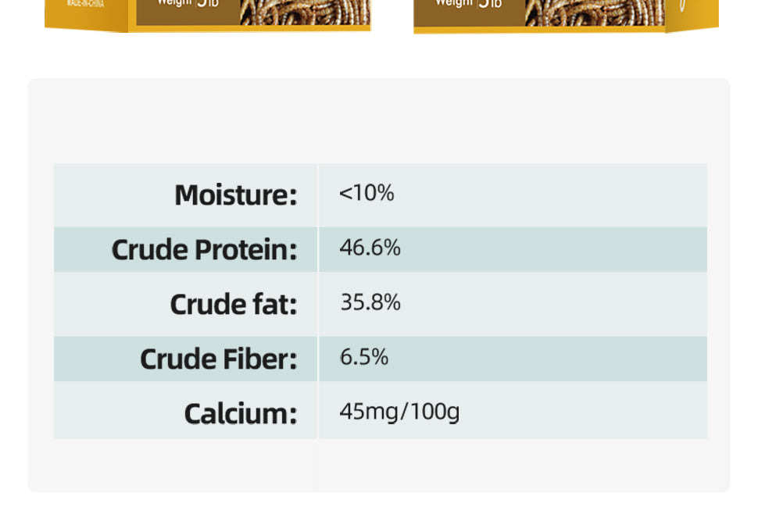Image resolution: width=758 pixels, height=532 pixels.
Task: Click the yellow left edge of left box
Action: click(x=52, y=20)
